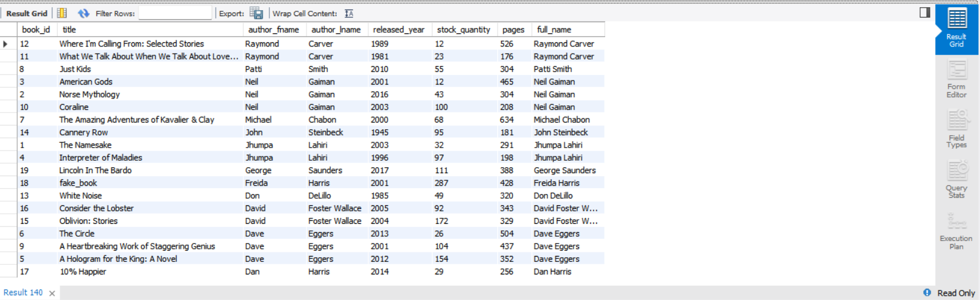The height and width of the screenshot is (300, 980).
Task: Click the row pointer arrow beside book 12
Action: click(5, 44)
